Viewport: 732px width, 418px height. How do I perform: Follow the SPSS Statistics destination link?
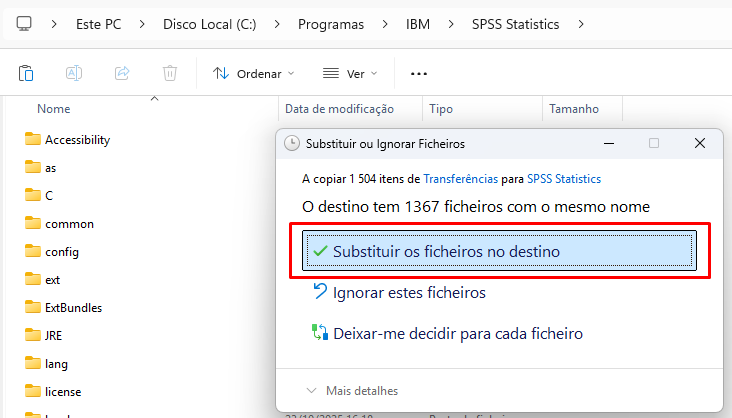[x=564, y=179]
